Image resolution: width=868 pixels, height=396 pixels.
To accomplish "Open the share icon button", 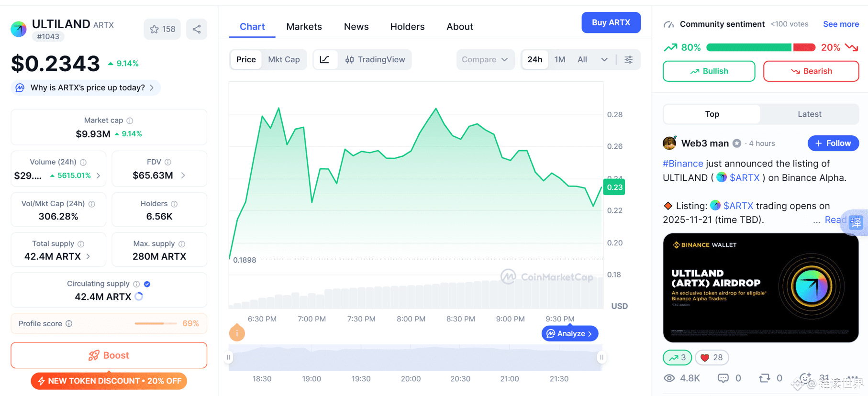I will [x=197, y=29].
